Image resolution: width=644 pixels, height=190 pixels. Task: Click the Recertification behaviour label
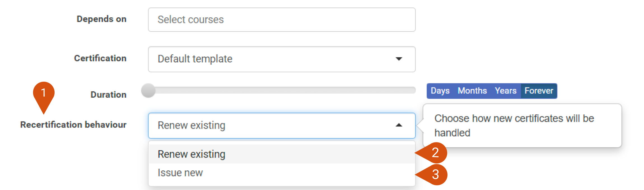point(73,125)
